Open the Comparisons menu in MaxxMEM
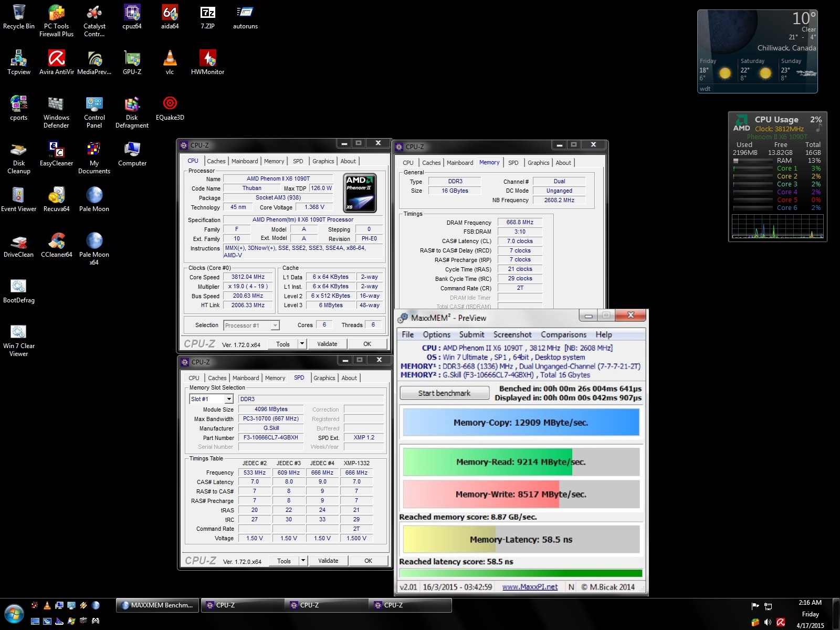The image size is (840, 630). [563, 334]
